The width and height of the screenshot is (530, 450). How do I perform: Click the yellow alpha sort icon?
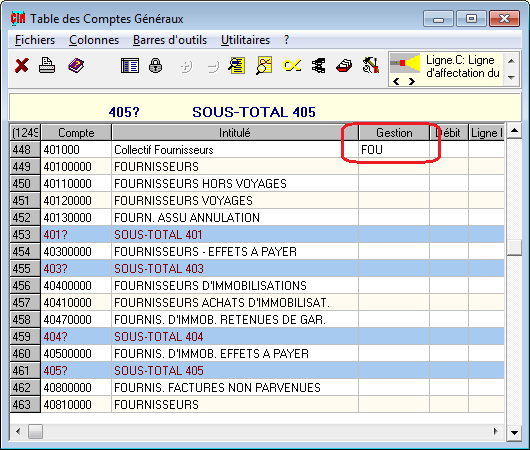(292, 66)
